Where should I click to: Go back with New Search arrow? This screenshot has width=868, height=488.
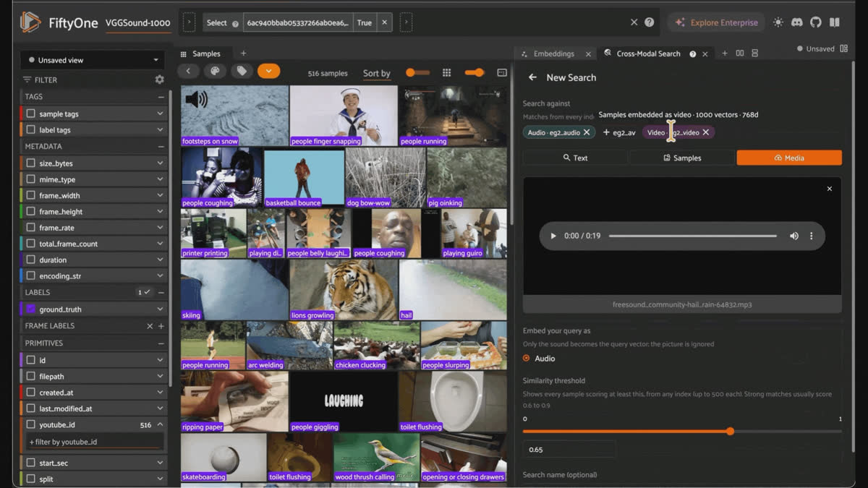pyautogui.click(x=533, y=77)
